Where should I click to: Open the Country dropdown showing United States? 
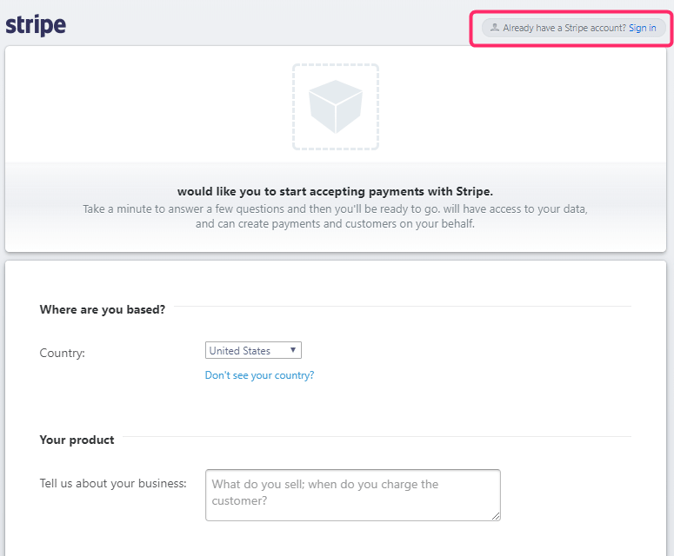click(x=252, y=350)
